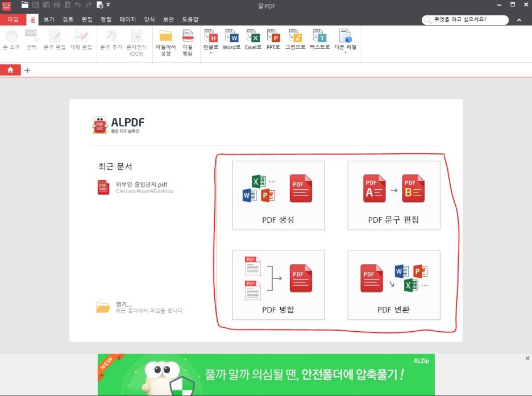This screenshot has height=396, width=532.
Task: Click the PDF 병합 card
Action: 279,285
